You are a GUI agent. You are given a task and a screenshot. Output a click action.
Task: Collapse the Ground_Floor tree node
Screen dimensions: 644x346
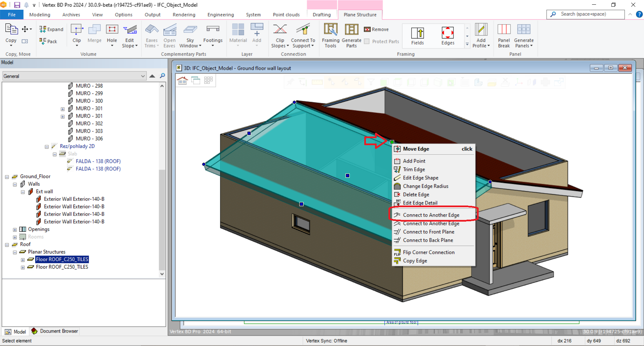pos(7,177)
